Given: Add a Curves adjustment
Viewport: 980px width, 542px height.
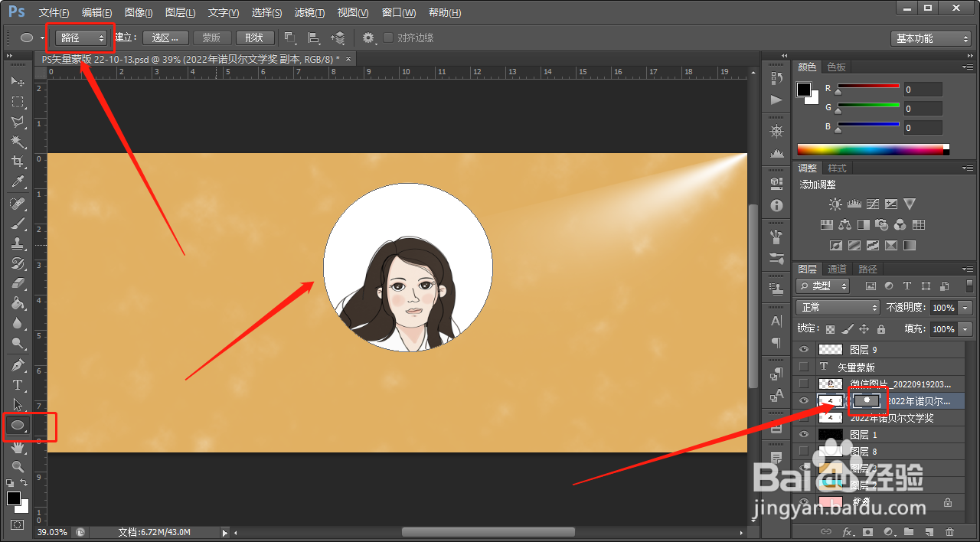Looking at the screenshot, I should click(872, 204).
